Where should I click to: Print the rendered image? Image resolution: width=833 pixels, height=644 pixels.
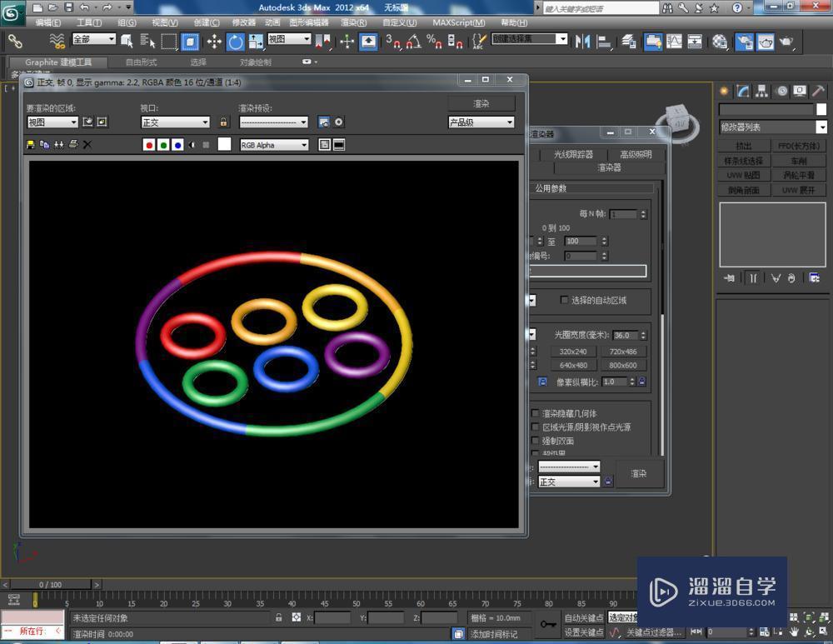(x=72, y=144)
